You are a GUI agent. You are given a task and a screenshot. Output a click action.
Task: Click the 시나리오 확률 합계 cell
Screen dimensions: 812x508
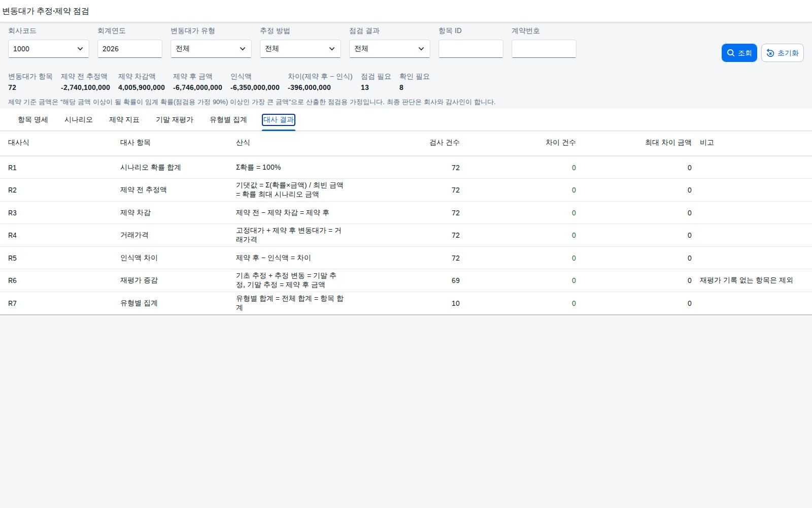pyautogui.click(x=151, y=168)
